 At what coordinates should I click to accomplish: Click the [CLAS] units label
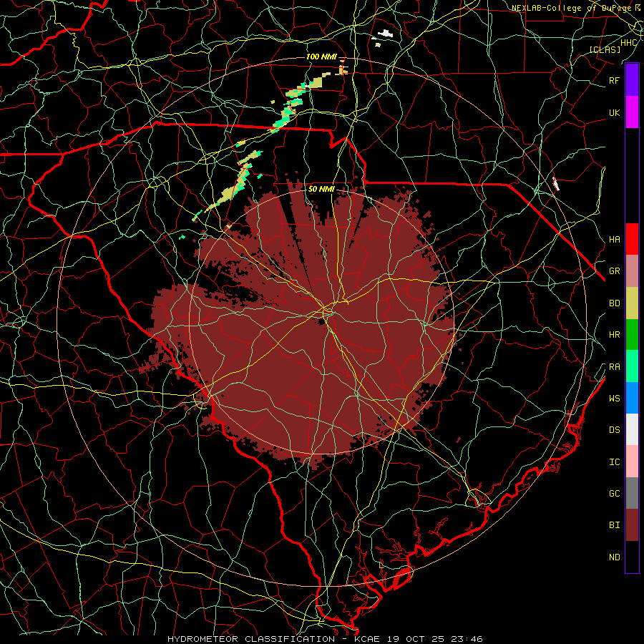[x=605, y=49]
